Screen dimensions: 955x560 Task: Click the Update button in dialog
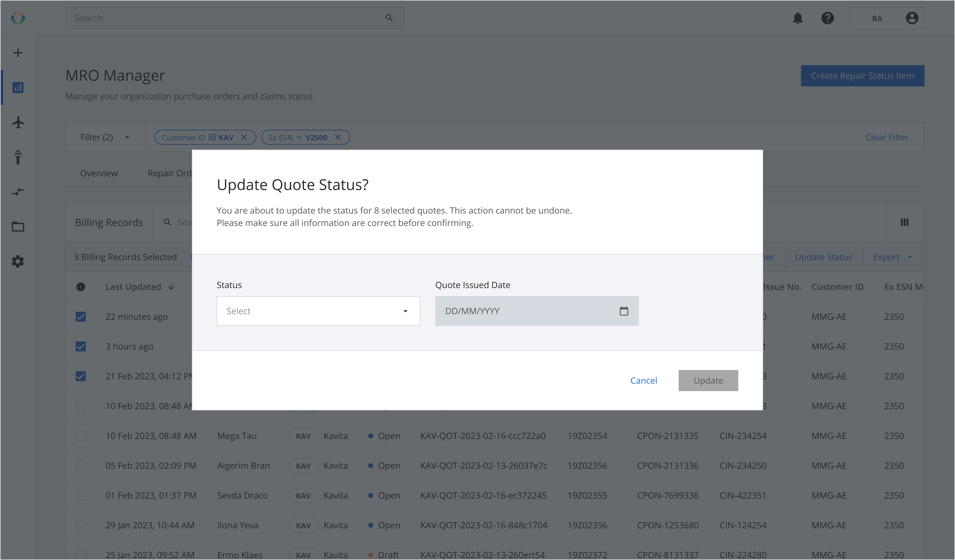click(x=708, y=381)
